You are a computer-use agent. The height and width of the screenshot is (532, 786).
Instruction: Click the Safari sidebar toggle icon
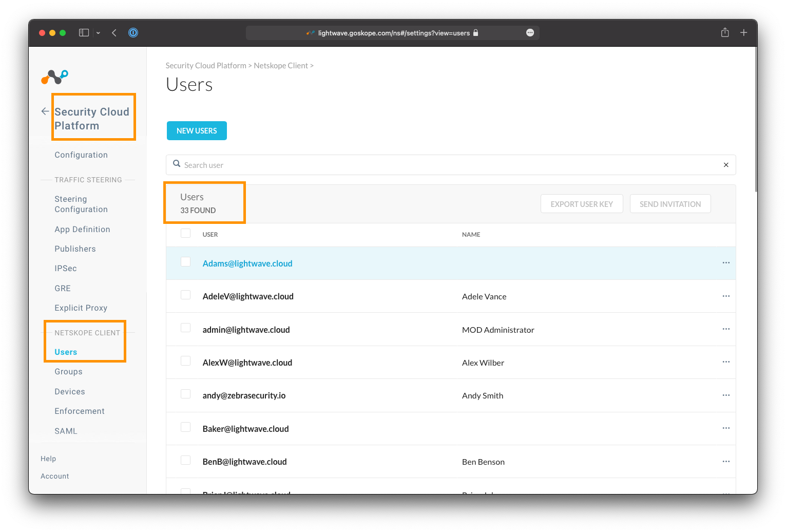[x=84, y=33]
